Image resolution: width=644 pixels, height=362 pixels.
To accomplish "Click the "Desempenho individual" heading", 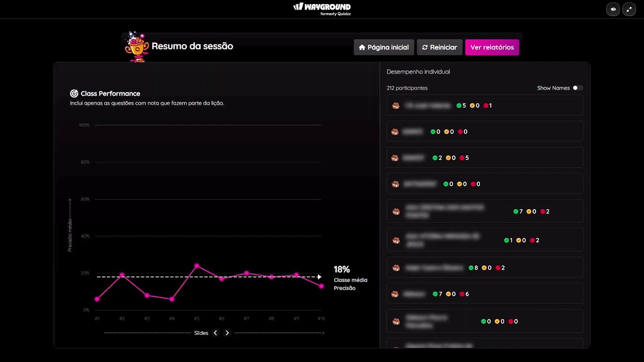I will (418, 72).
